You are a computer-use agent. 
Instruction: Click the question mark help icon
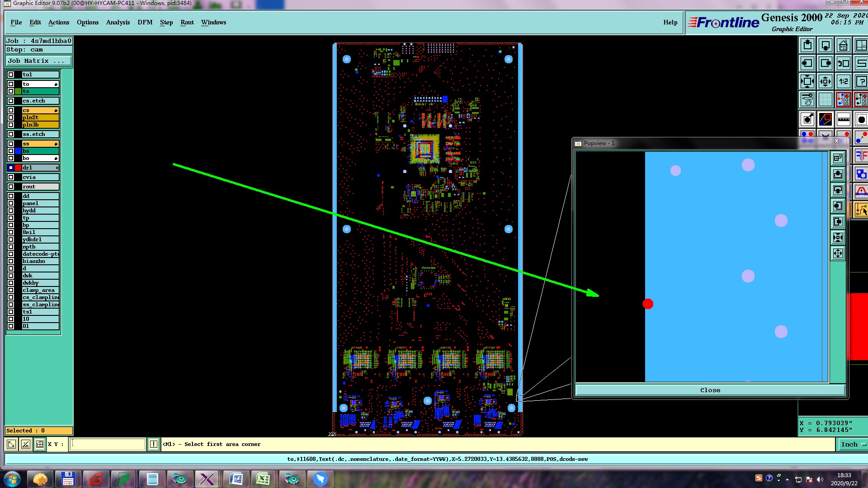click(861, 81)
